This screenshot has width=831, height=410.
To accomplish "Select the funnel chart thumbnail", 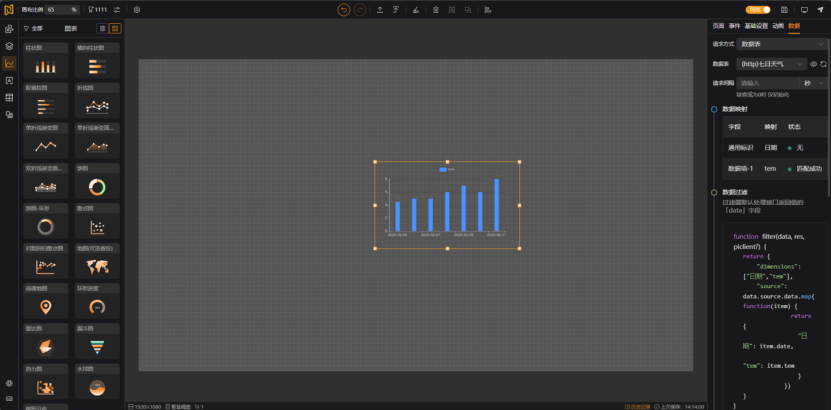I will (97, 341).
